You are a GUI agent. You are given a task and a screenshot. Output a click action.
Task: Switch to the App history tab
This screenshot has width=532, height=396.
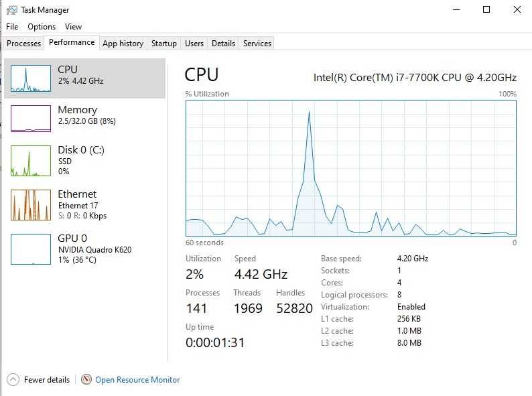[x=123, y=44]
